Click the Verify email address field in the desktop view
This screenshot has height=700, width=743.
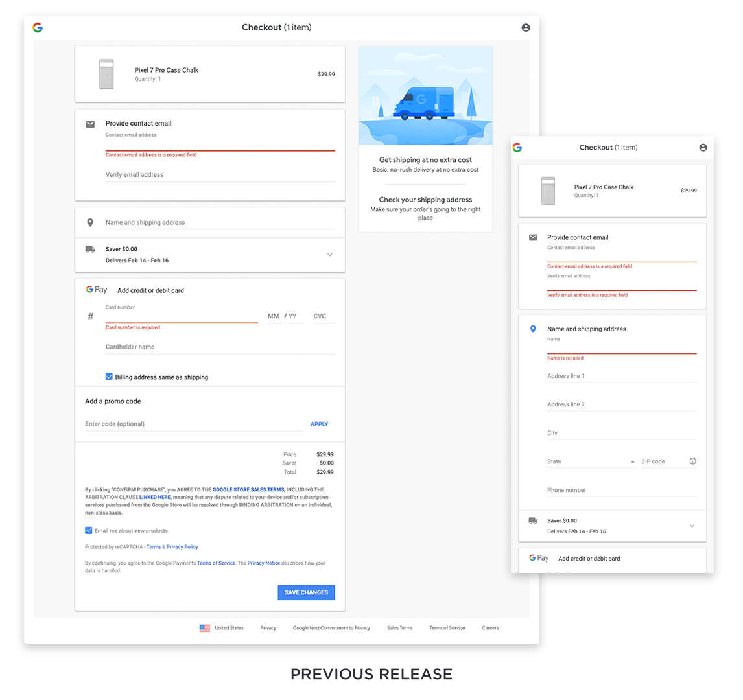click(x=220, y=175)
